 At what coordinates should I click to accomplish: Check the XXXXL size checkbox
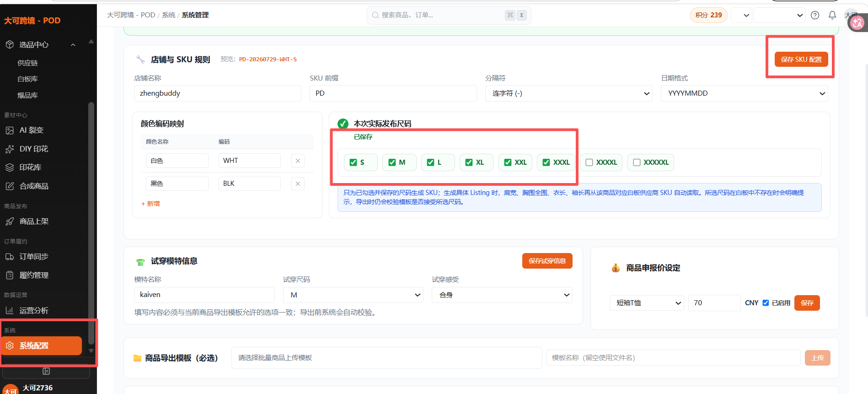tap(589, 162)
